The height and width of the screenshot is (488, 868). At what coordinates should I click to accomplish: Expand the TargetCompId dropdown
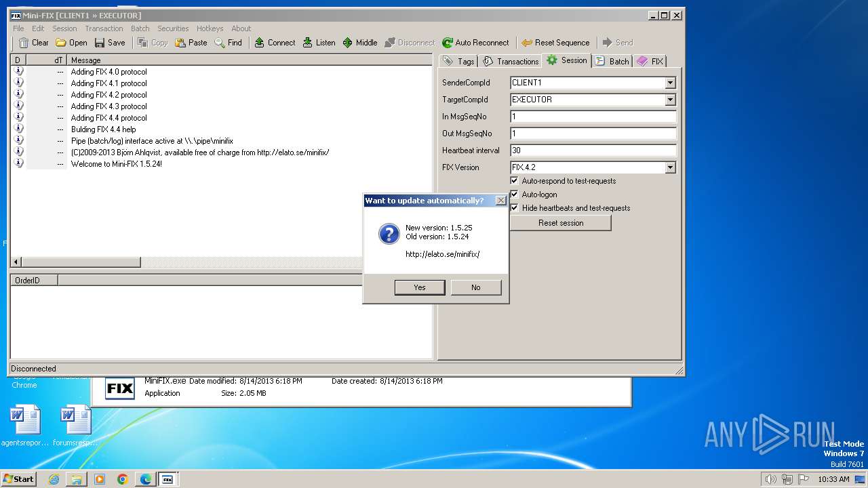pyautogui.click(x=670, y=100)
